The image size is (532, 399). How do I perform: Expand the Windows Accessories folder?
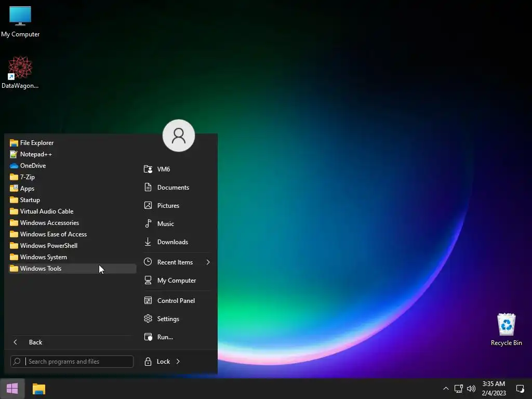72,222
